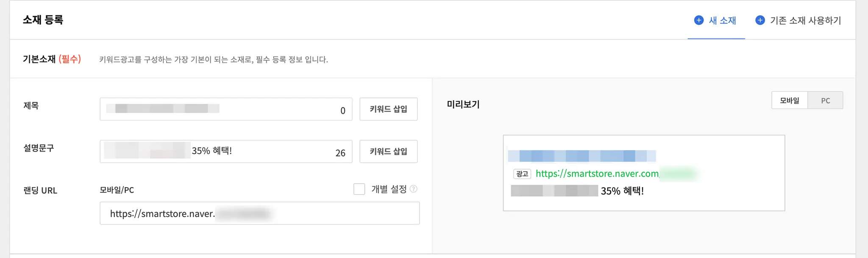This screenshot has width=868, height=258.
Task: Click the 기본소재 (필수) section heading
Action: click(52, 59)
